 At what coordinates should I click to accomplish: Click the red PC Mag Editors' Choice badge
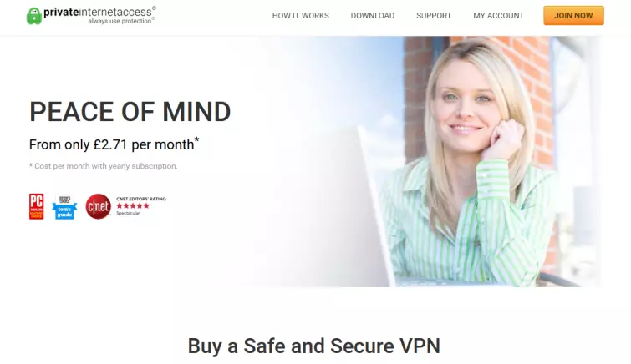click(36, 206)
